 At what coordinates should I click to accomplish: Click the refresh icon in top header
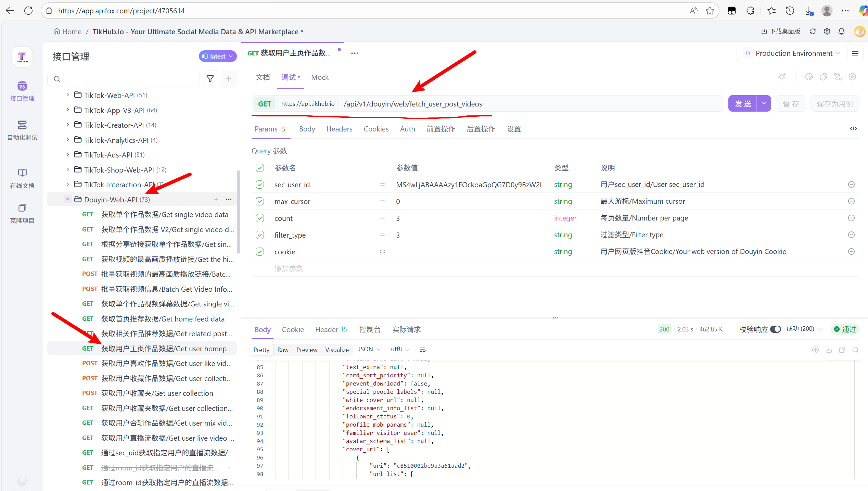(x=813, y=32)
